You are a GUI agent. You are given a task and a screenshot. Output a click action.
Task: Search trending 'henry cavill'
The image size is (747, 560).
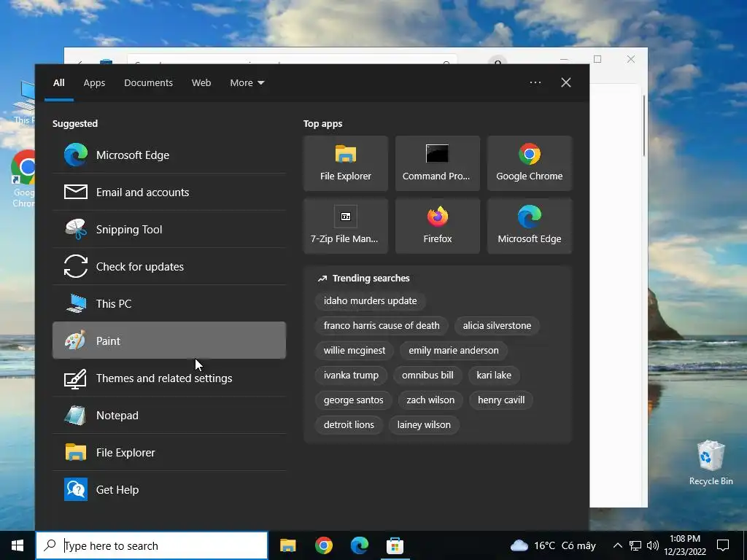pos(501,400)
